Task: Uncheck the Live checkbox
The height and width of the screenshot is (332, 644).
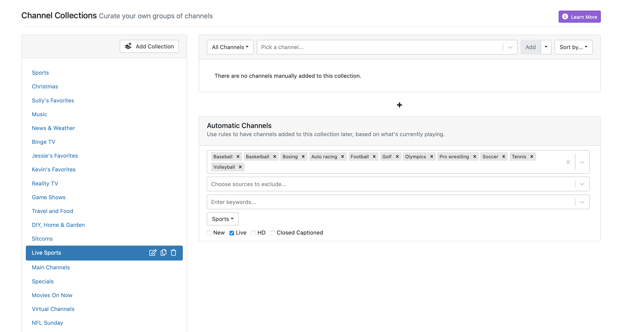Action: tap(232, 233)
